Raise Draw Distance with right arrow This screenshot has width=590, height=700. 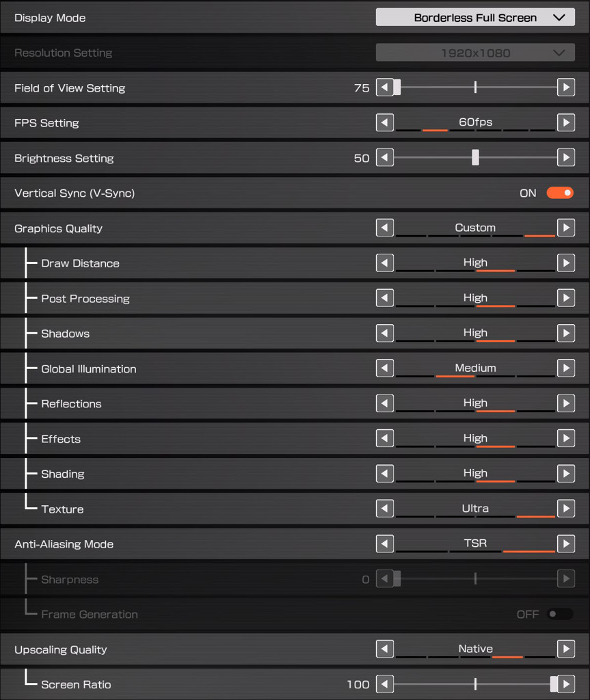click(565, 263)
